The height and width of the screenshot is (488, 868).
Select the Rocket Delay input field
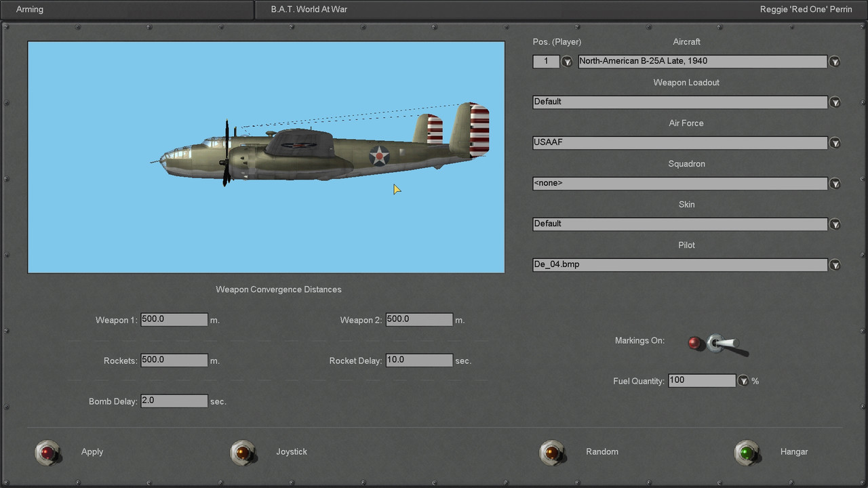pos(418,360)
